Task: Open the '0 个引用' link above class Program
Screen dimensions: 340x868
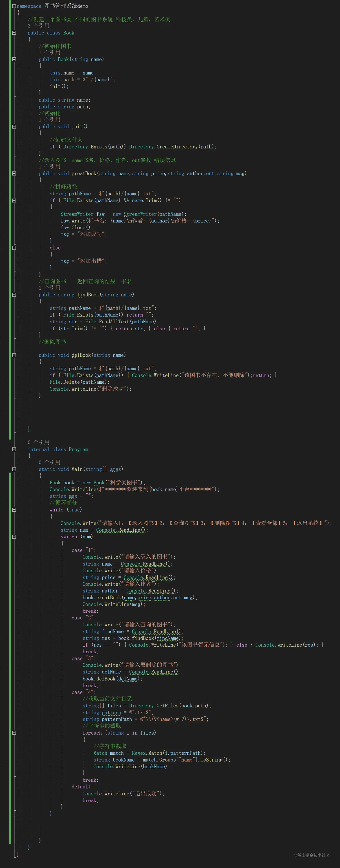Action: (38, 442)
